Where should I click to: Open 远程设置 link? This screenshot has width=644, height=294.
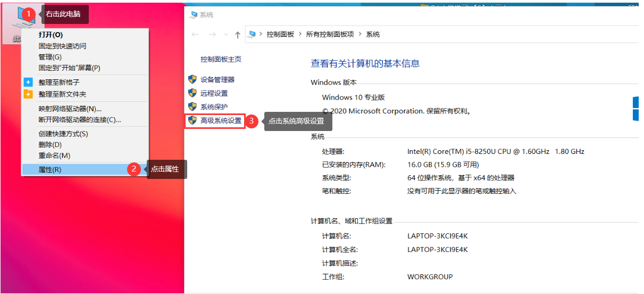tap(214, 93)
